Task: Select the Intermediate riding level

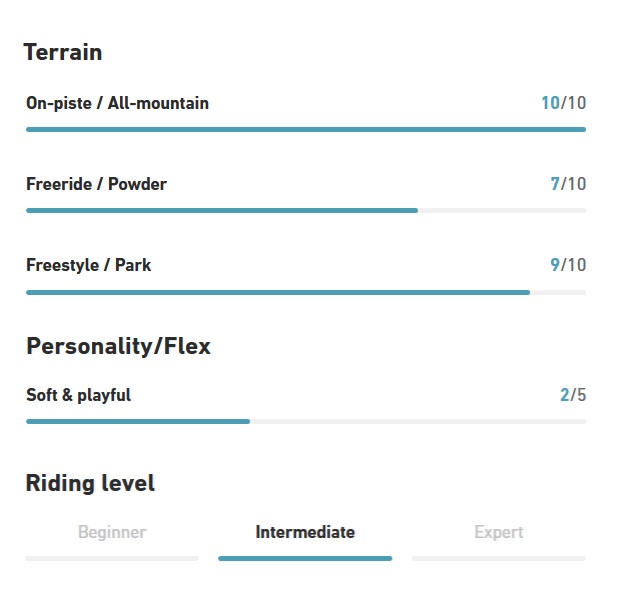Action: [305, 533]
